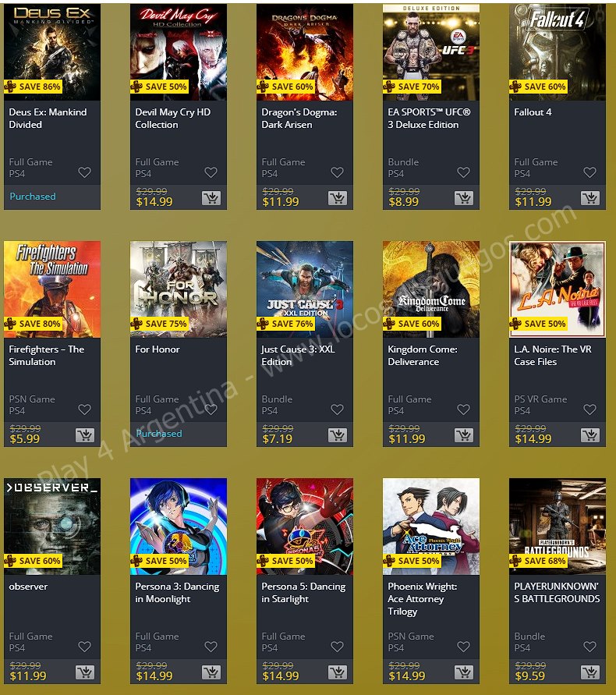
Task: Toggle wishlist heart for Dragon's Dogma: Dark Arisen
Action: pyautogui.click(x=338, y=172)
